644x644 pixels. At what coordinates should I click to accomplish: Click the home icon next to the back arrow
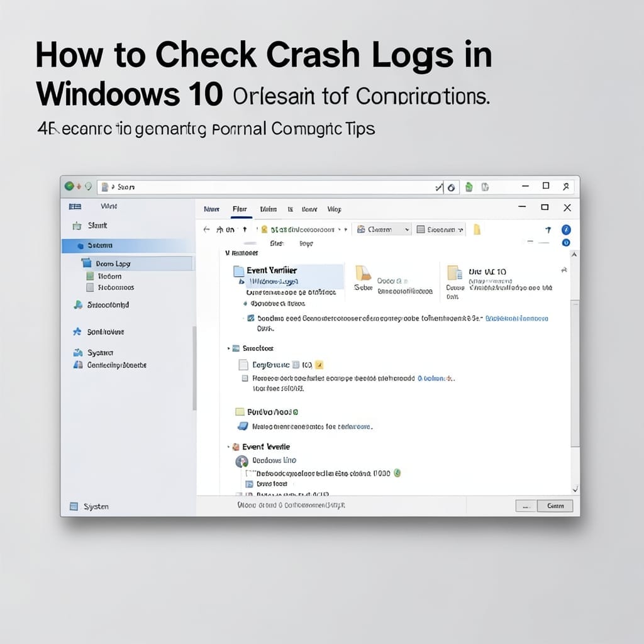click(220, 230)
